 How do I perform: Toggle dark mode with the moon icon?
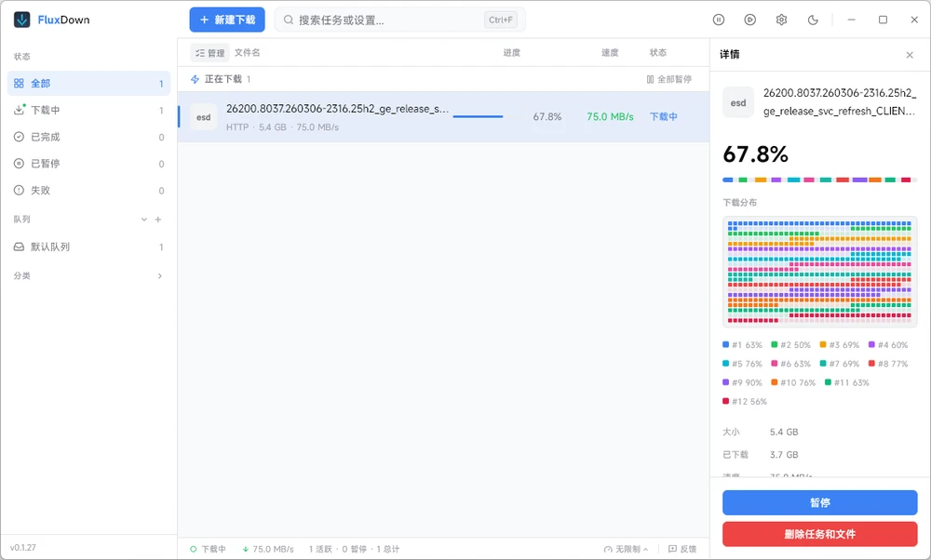point(813,20)
